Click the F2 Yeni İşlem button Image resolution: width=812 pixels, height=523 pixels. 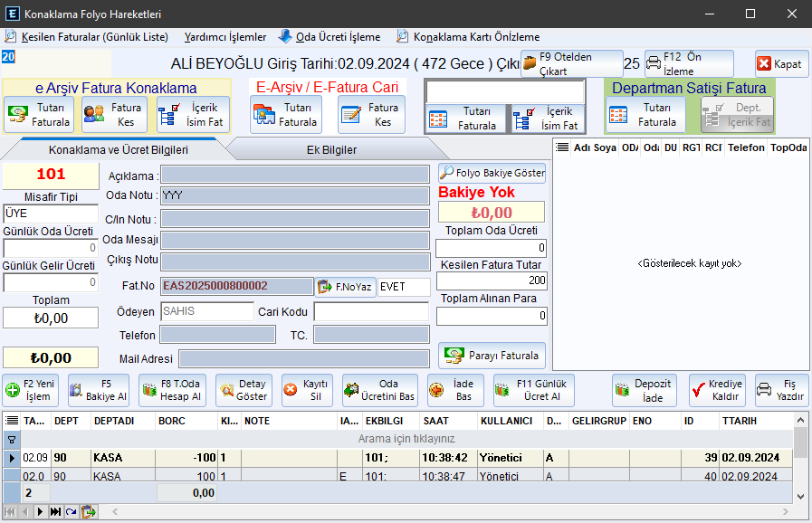31,390
